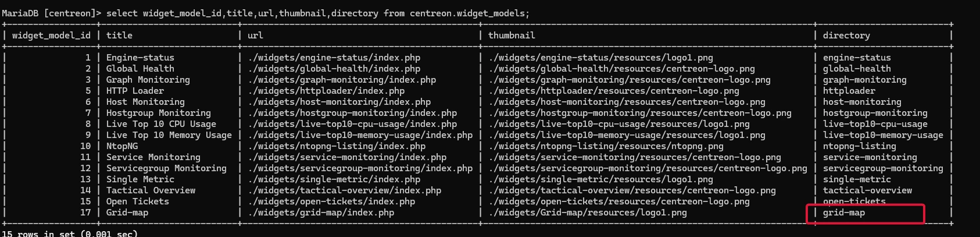Select the live-top10-cpu-usage directory value
This screenshot has height=237, width=980.
pos(875,124)
